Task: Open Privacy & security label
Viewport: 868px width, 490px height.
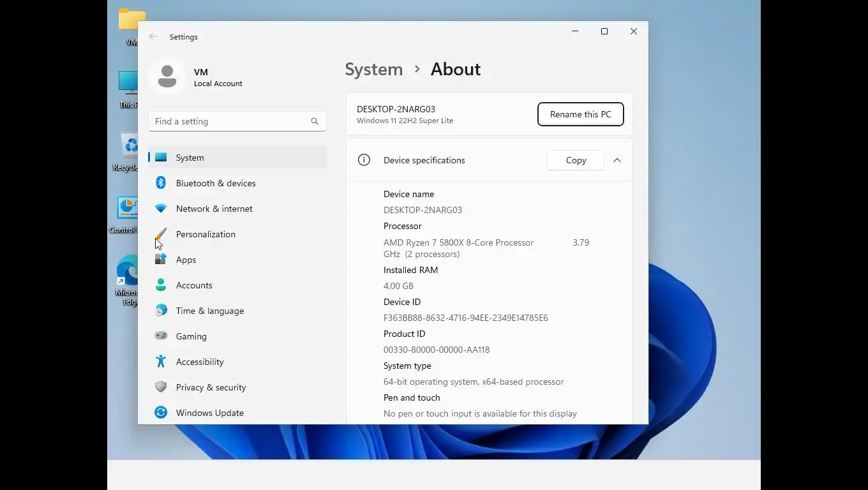Action: pos(211,387)
